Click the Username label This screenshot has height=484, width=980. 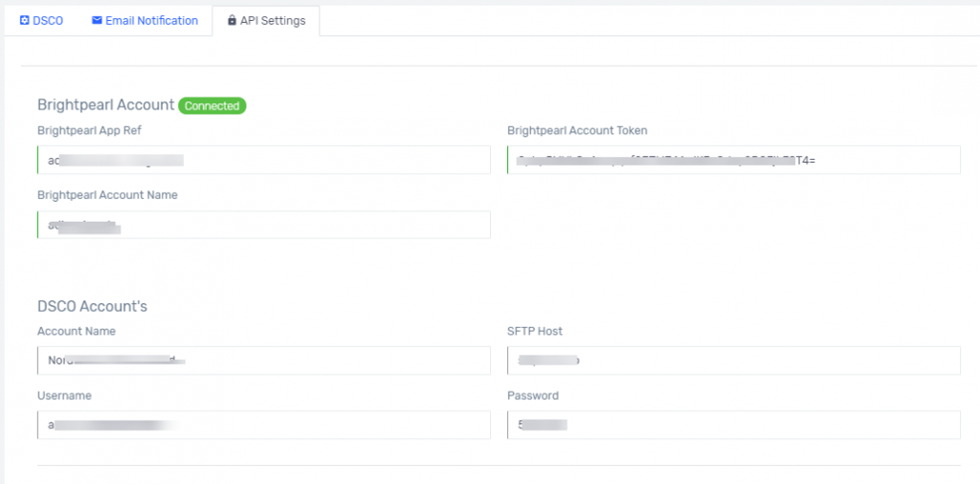click(64, 395)
